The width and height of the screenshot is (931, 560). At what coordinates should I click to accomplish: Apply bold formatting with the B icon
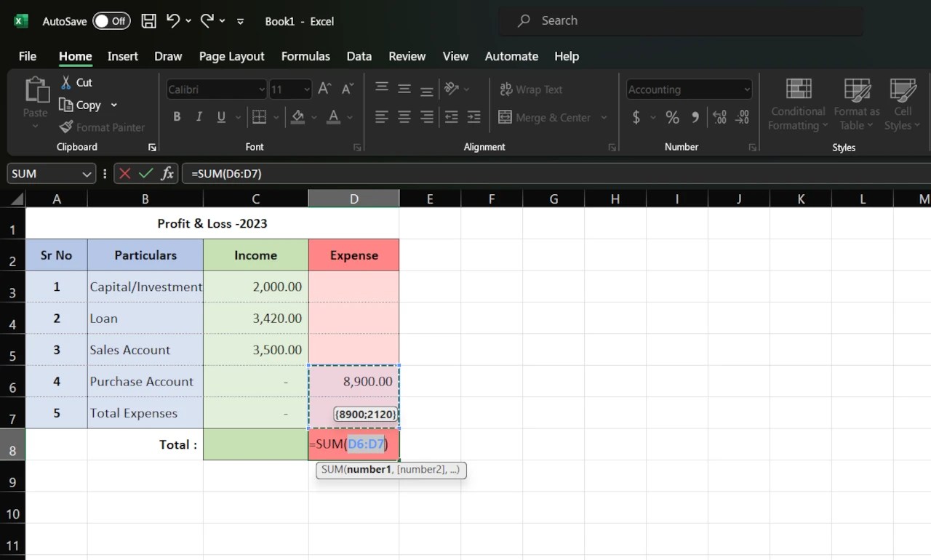pyautogui.click(x=176, y=116)
